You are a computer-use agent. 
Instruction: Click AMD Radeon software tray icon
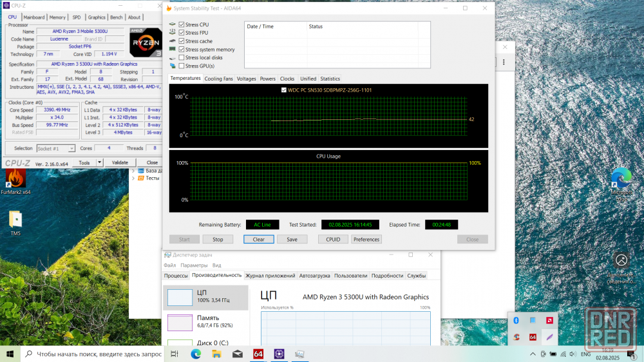click(x=549, y=320)
